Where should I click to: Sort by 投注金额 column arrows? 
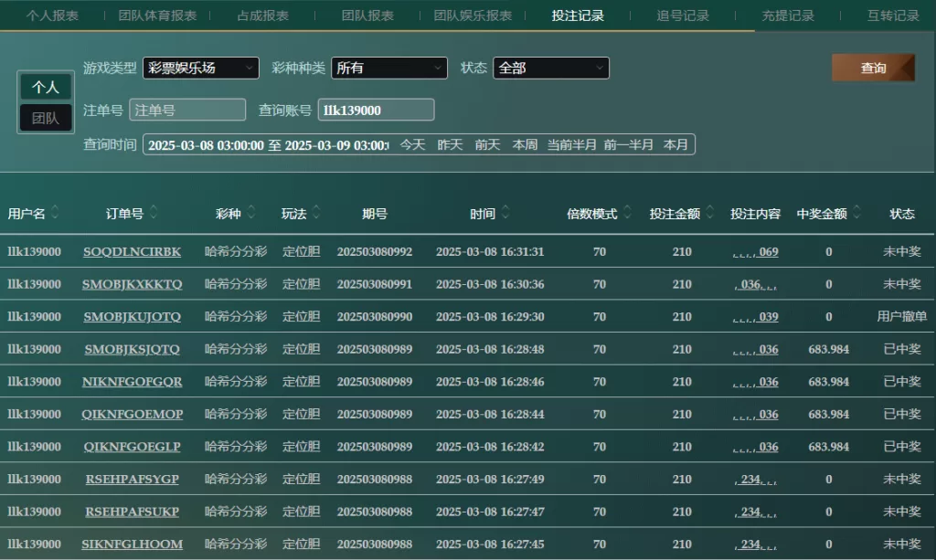[x=709, y=212]
